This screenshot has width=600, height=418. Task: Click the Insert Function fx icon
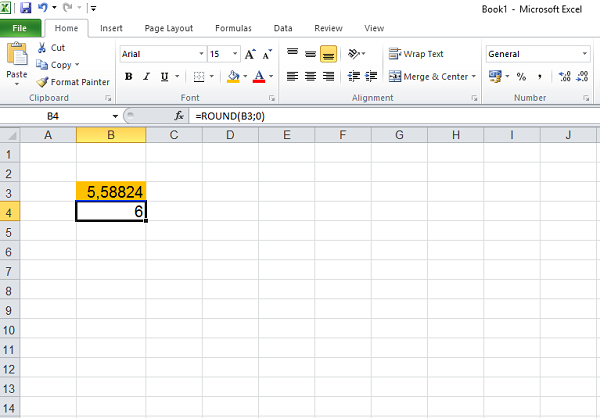(183, 117)
